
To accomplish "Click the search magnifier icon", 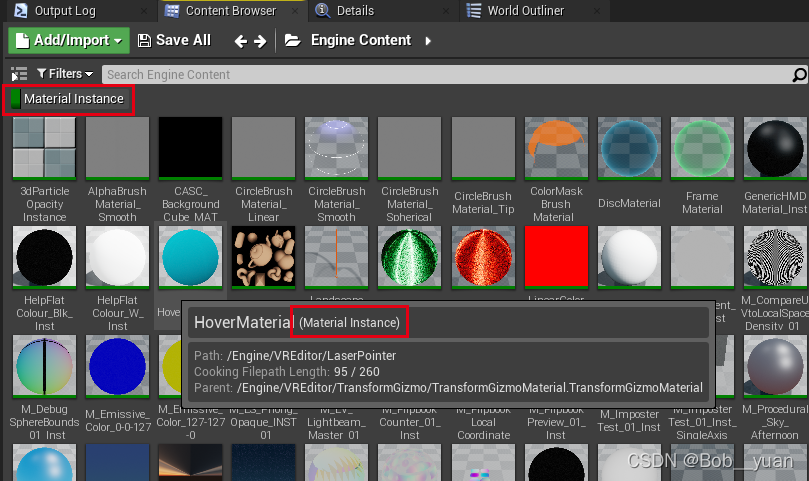I will (x=799, y=75).
